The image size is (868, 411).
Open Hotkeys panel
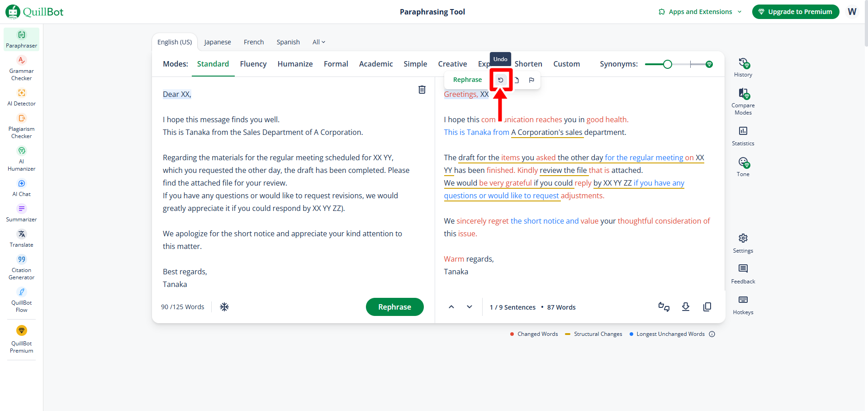tap(743, 305)
